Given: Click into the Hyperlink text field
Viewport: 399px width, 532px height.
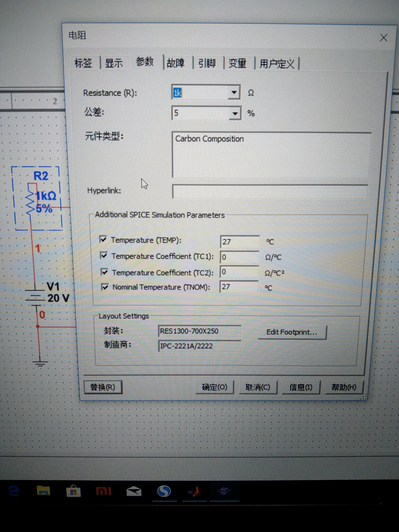Looking at the screenshot, I should coord(269,191).
